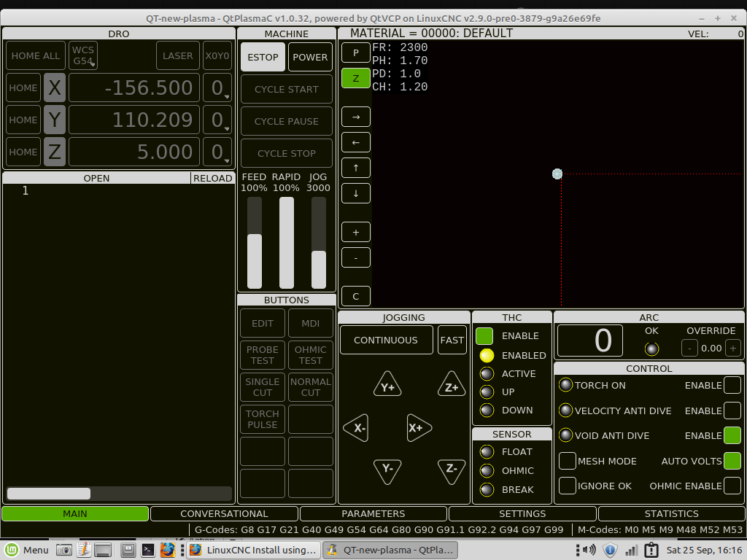Pan preview left with arrow button

point(356,142)
